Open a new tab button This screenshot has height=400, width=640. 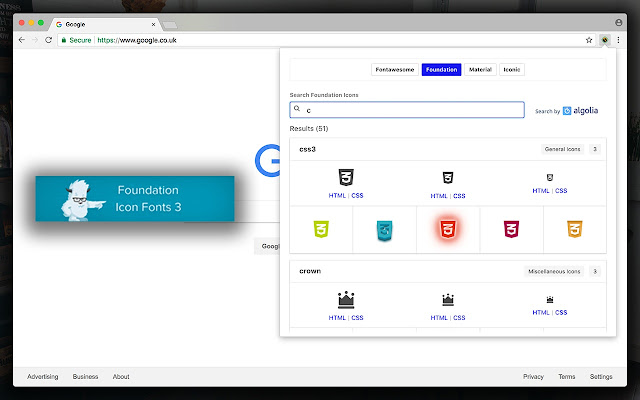[169, 25]
